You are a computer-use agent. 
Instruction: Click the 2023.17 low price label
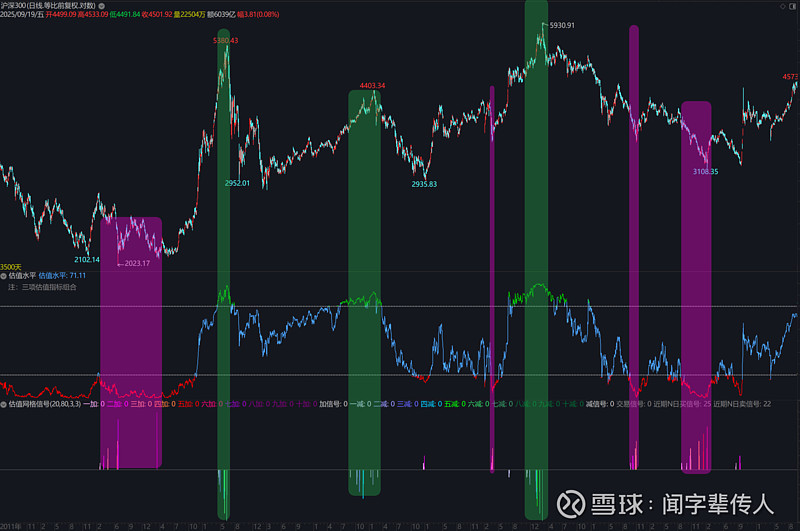[x=137, y=264]
